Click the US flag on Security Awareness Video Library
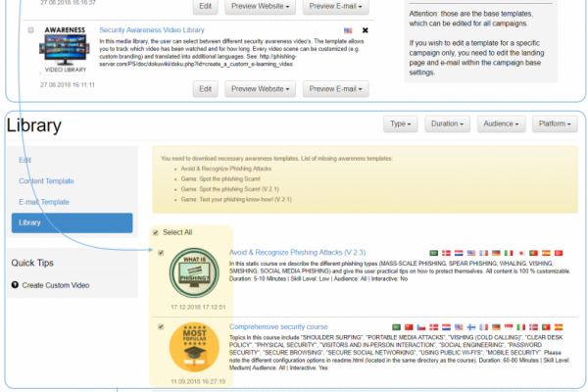 point(348,30)
